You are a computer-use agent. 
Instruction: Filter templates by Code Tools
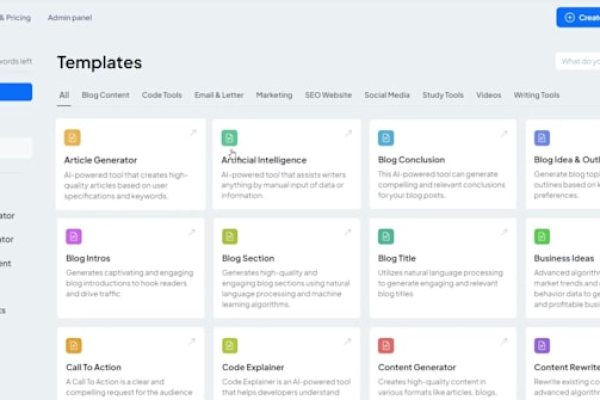162,95
